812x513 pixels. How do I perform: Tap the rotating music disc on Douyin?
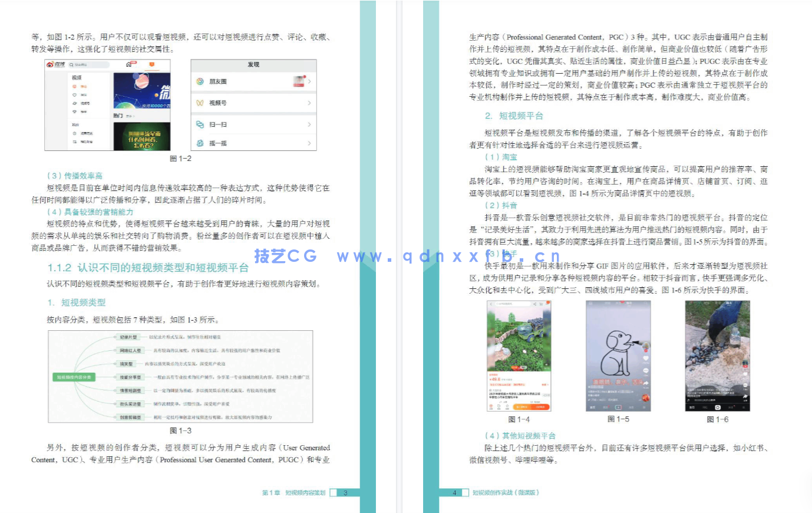[x=645, y=397]
